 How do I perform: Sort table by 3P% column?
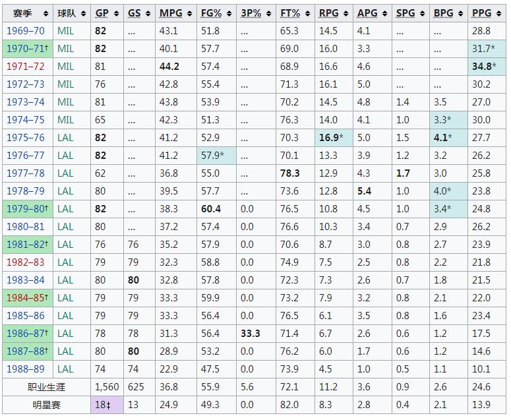(266, 13)
